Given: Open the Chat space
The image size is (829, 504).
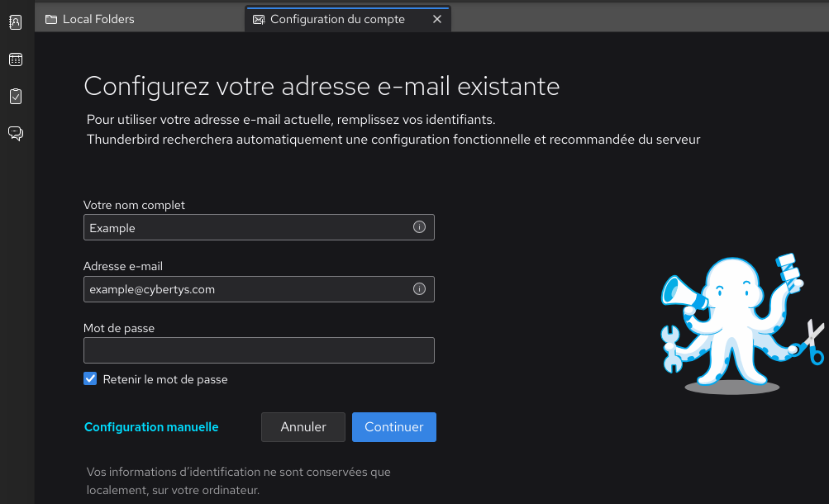Looking at the screenshot, I should [15, 133].
